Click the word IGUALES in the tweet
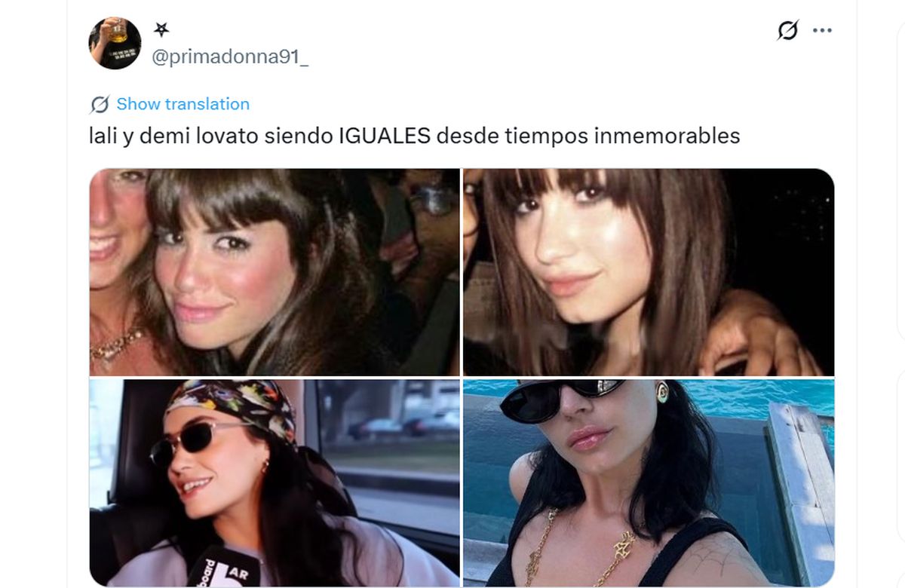 (385, 136)
